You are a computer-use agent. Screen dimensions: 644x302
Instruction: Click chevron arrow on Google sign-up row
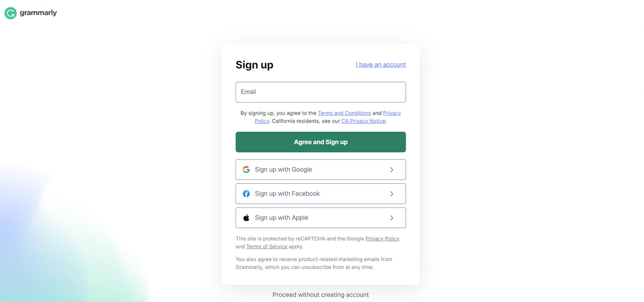pyautogui.click(x=392, y=170)
